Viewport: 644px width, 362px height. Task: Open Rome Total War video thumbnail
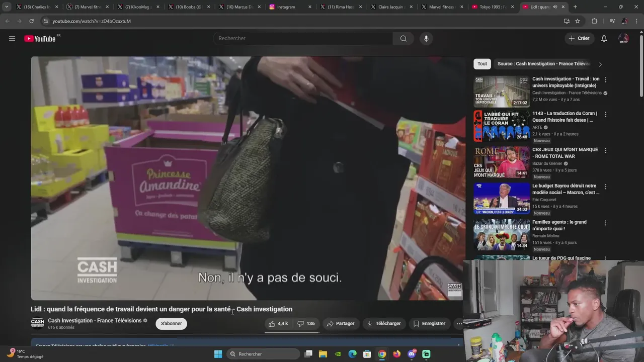(502, 162)
